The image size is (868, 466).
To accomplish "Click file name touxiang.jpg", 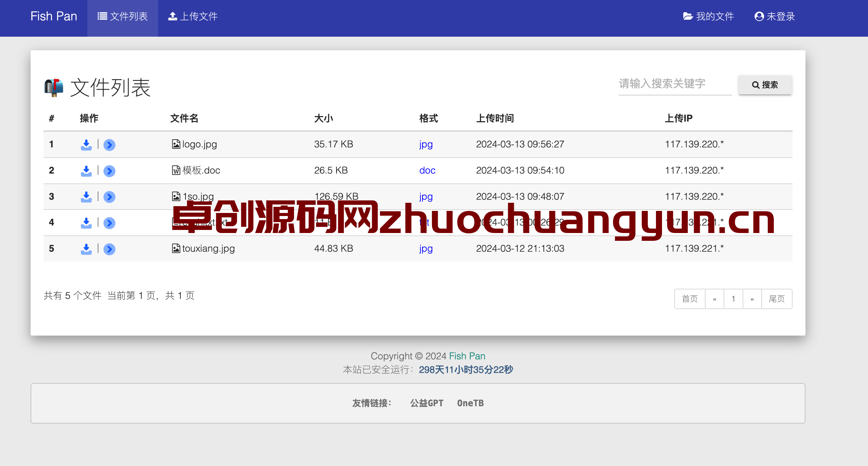I will coord(208,249).
